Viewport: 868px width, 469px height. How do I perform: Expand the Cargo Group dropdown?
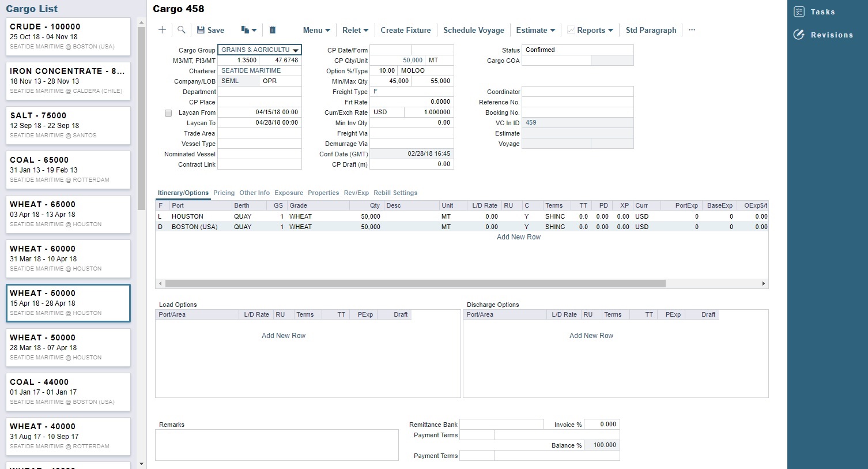[295, 50]
